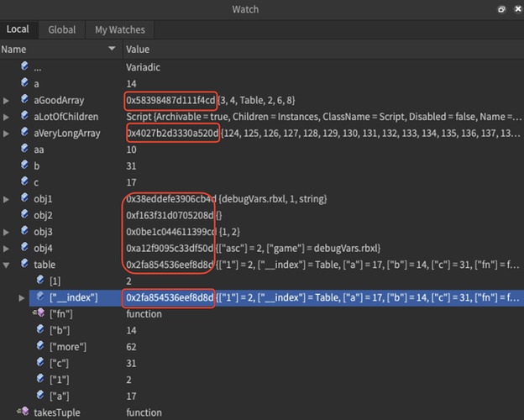Image resolution: width=524 pixels, height=420 pixels.
Task: Click the variable icon next to ["more"]
Action: (40, 345)
